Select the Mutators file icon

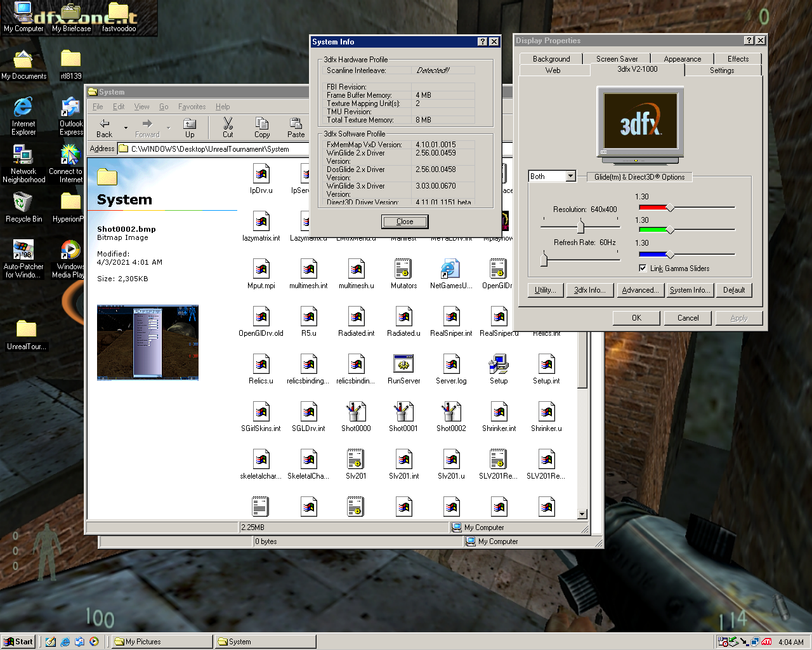click(x=403, y=269)
